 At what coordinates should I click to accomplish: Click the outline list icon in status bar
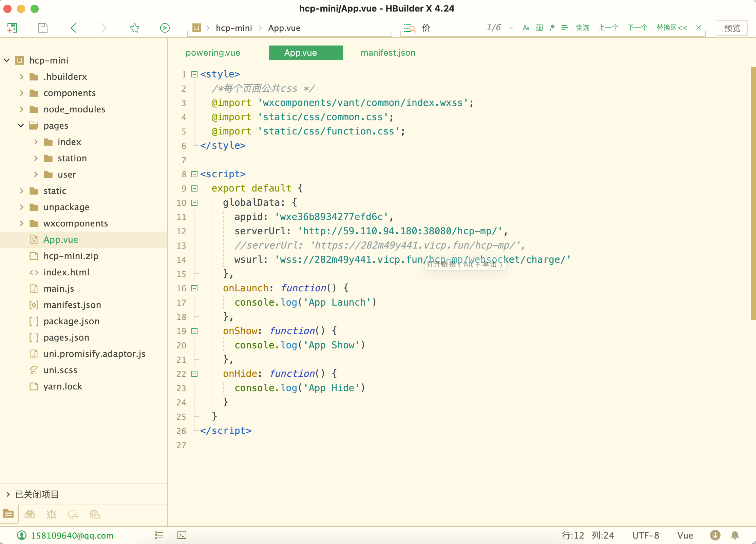(x=159, y=536)
